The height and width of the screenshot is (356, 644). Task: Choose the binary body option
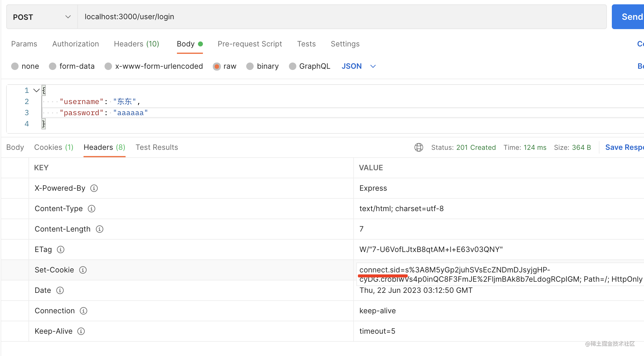coord(250,66)
